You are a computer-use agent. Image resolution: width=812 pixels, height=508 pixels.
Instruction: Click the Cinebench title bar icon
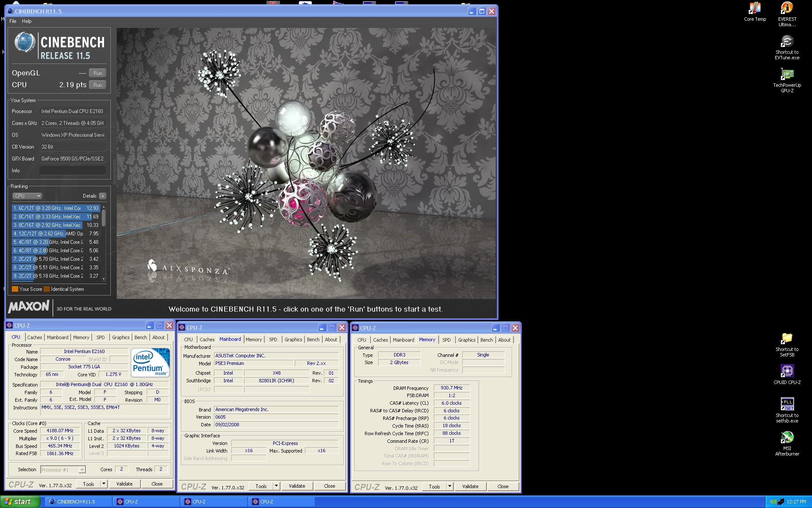click(x=11, y=11)
